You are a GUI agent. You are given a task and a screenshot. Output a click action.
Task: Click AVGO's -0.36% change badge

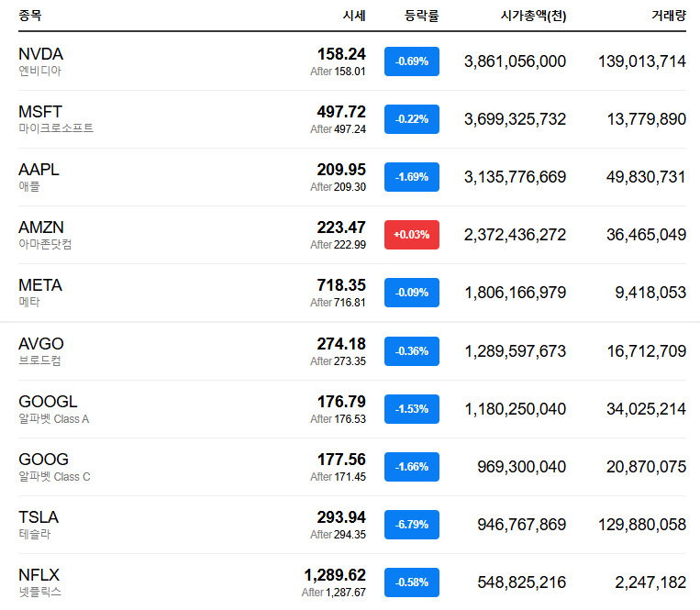[412, 351]
